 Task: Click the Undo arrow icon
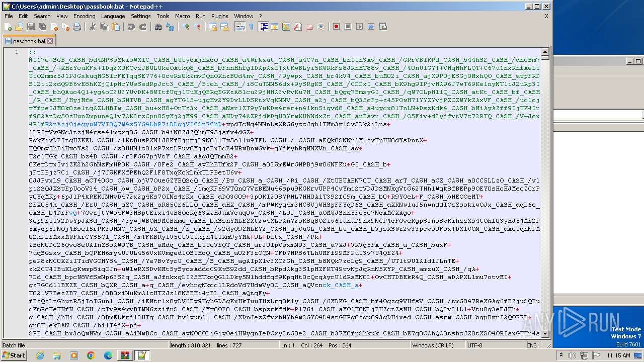[x=131, y=27]
